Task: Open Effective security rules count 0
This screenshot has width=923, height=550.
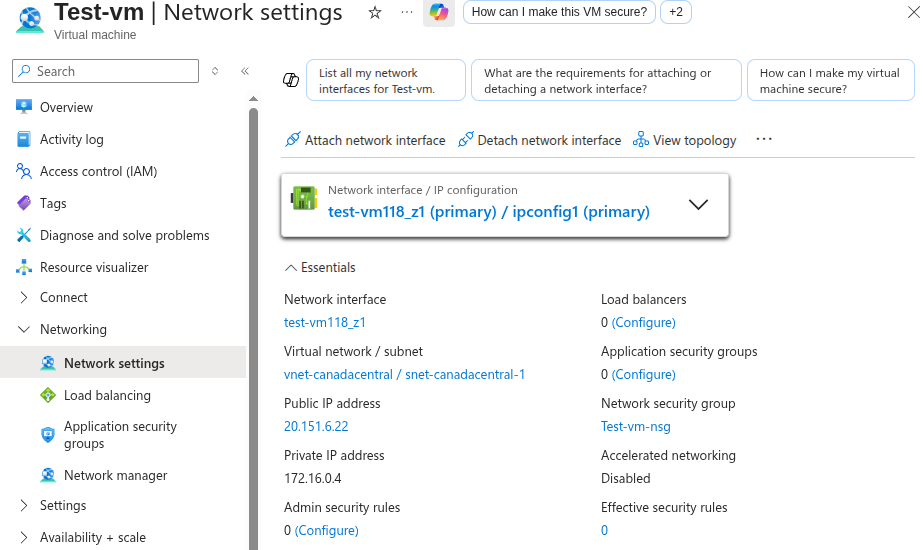Action: pos(604,531)
